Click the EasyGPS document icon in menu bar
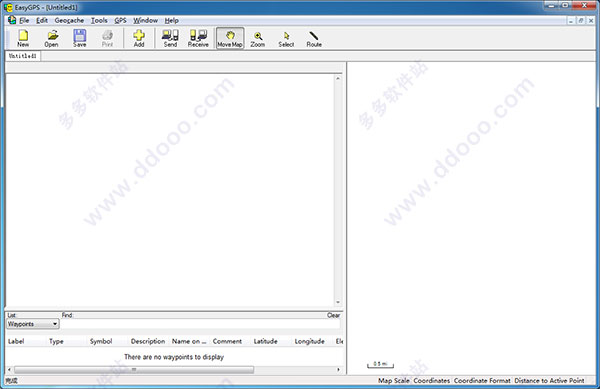 12,20
